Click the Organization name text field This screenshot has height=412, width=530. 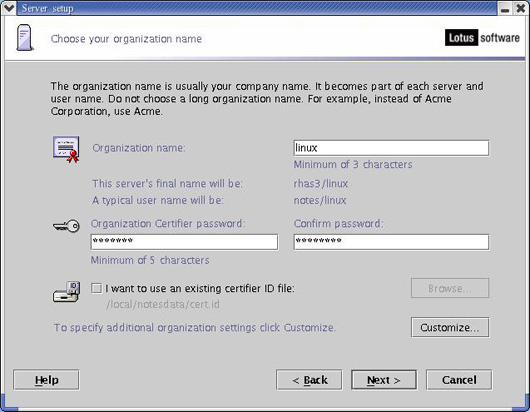(391, 148)
